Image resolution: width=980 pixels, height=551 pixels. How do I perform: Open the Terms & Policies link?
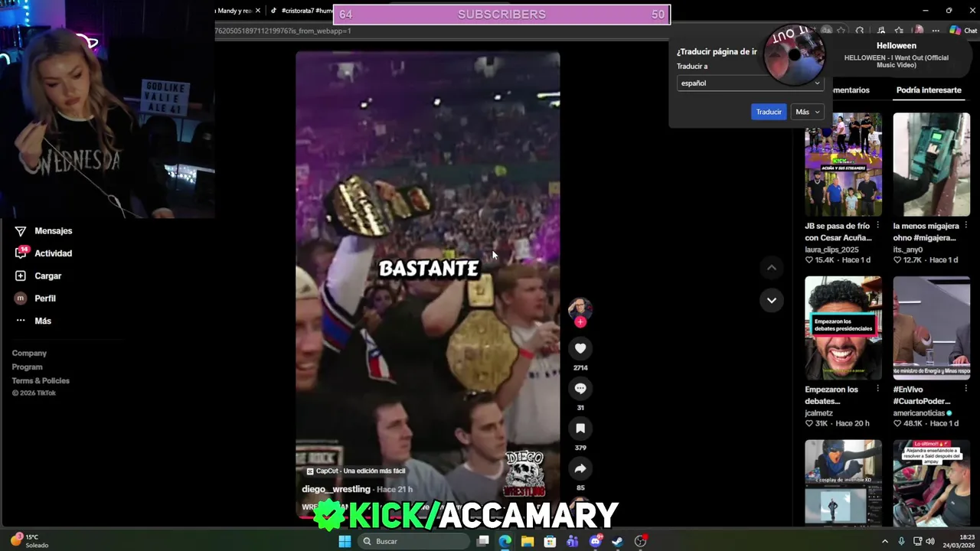[x=41, y=381]
